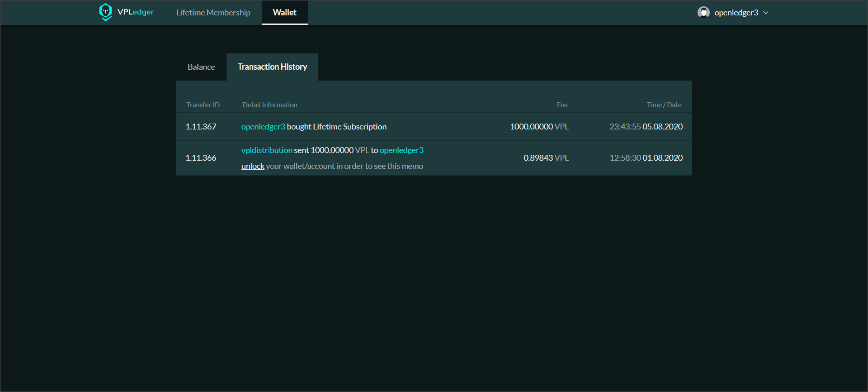Image resolution: width=868 pixels, height=392 pixels.
Task: Open the Lifetime Membership page
Action: [213, 13]
